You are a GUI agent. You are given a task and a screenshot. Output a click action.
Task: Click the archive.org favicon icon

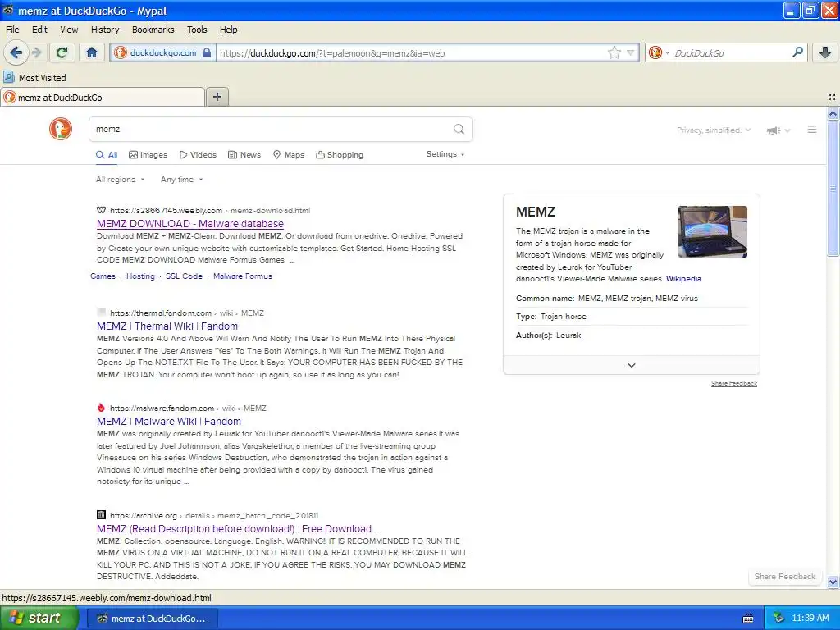click(101, 515)
